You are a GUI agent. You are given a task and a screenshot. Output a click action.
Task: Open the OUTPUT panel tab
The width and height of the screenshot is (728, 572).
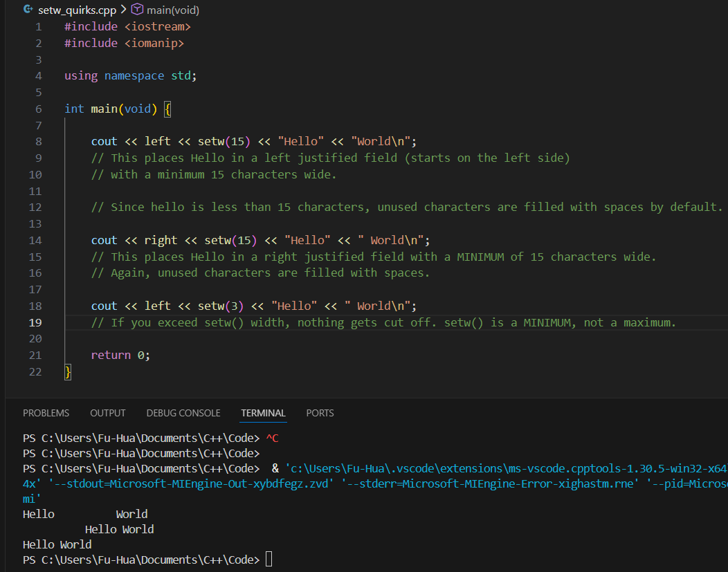pos(108,413)
